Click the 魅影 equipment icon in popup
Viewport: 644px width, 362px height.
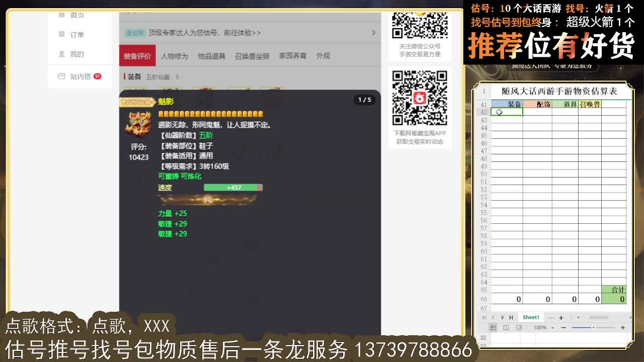pos(138,123)
